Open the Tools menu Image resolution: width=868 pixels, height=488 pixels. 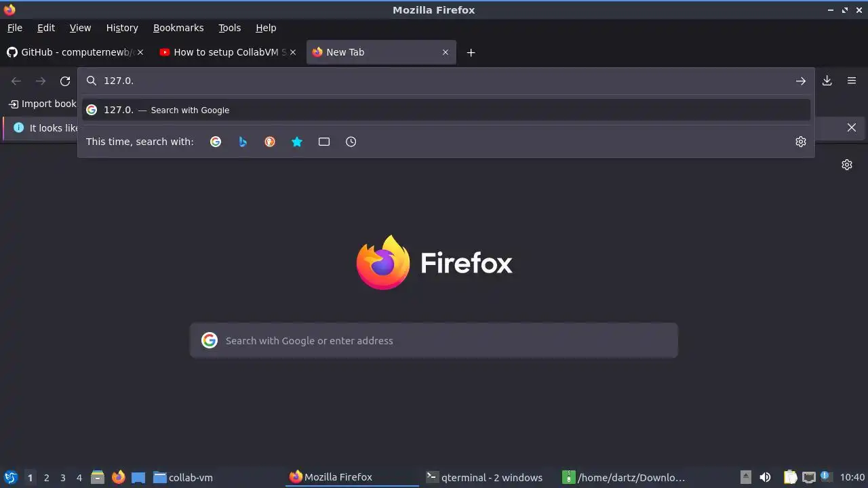[x=229, y=28]
